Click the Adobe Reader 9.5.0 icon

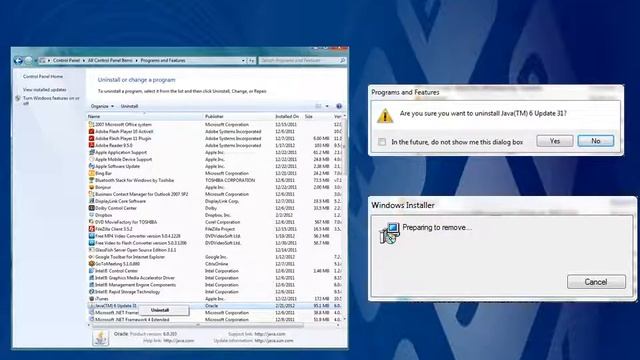[x=91, y=145]
